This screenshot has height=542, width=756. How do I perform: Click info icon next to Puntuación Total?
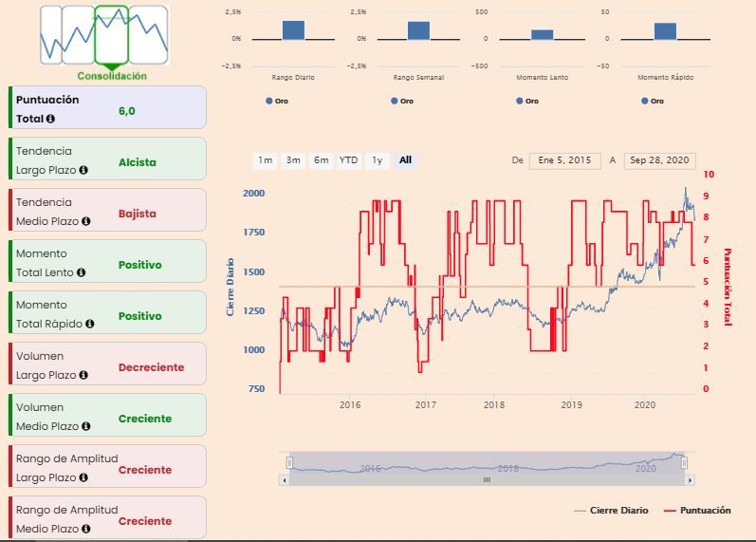50,119
